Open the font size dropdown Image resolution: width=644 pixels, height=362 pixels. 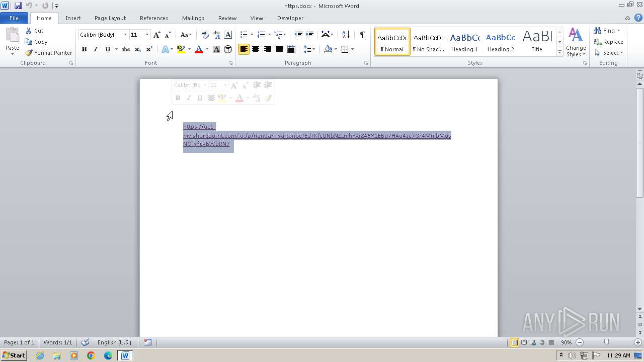(147, 35)
